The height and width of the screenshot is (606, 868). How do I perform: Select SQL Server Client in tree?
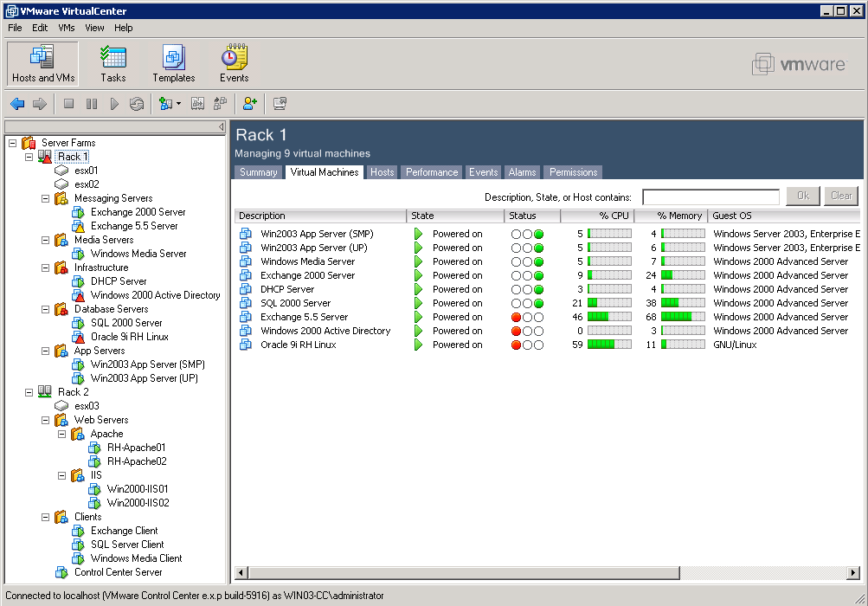click(x=127, y=545)
